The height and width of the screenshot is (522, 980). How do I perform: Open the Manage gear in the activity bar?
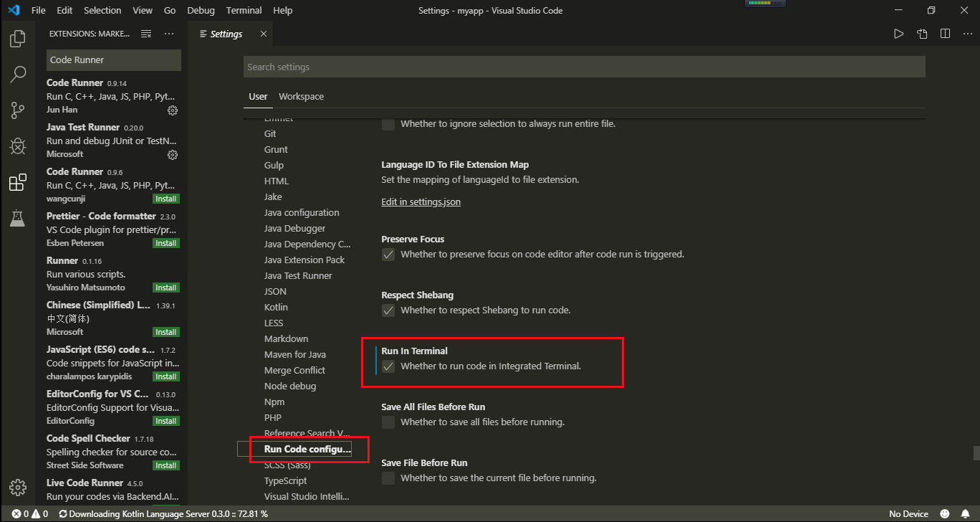[17, 487]
